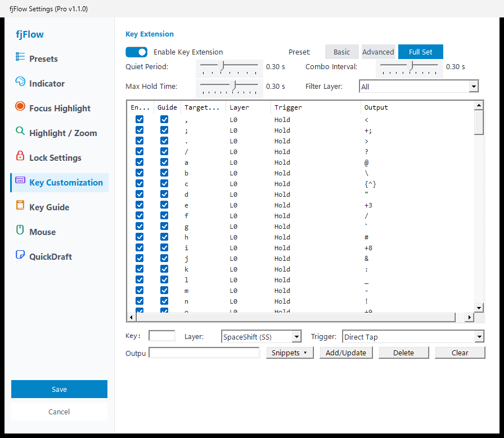
Task: Select the Full Set preset
Action: click(x=420, y=52)
